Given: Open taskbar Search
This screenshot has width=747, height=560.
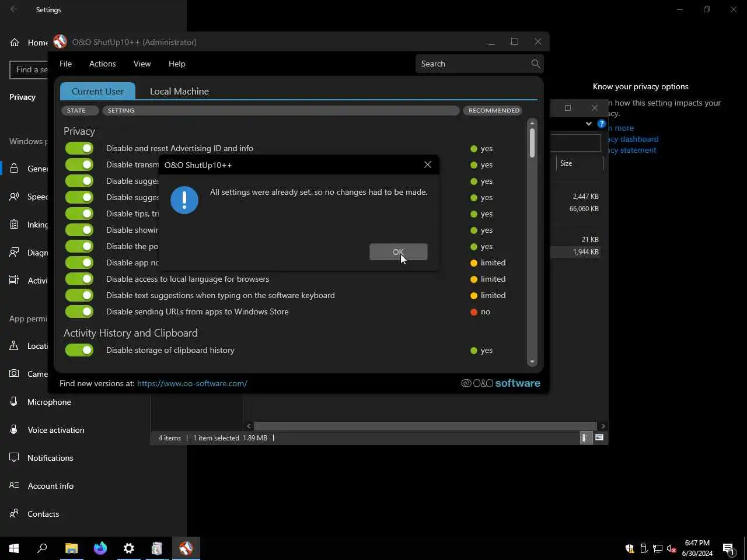Looking at the screenshot, I should 42,548.
